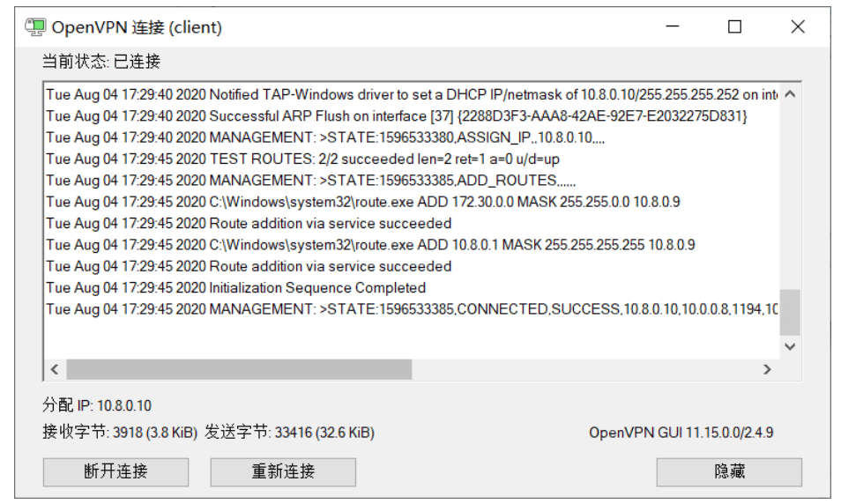Click the 断开连接 disconnect button
The image size is (841, 504).
[x=115, y=471]
